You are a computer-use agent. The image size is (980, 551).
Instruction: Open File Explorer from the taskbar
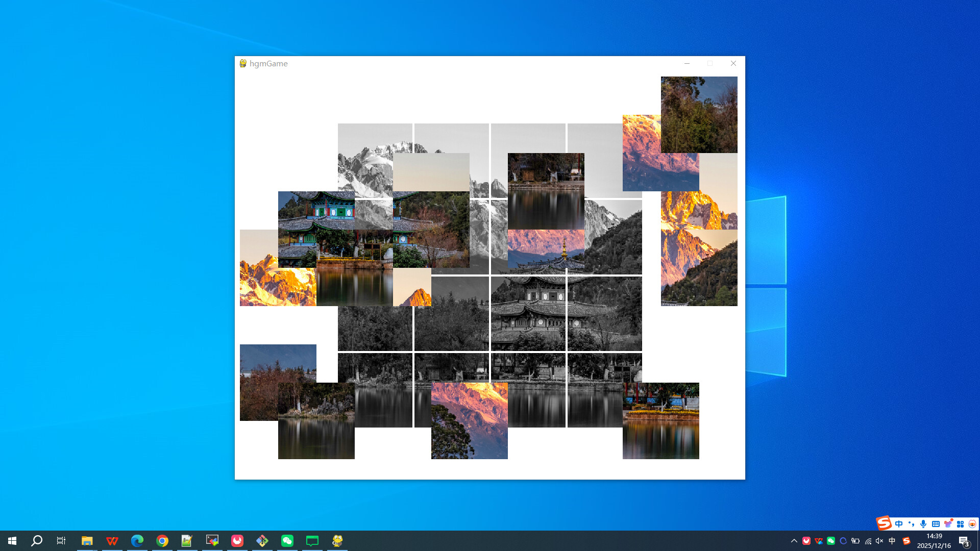click(x=87, y=540)
